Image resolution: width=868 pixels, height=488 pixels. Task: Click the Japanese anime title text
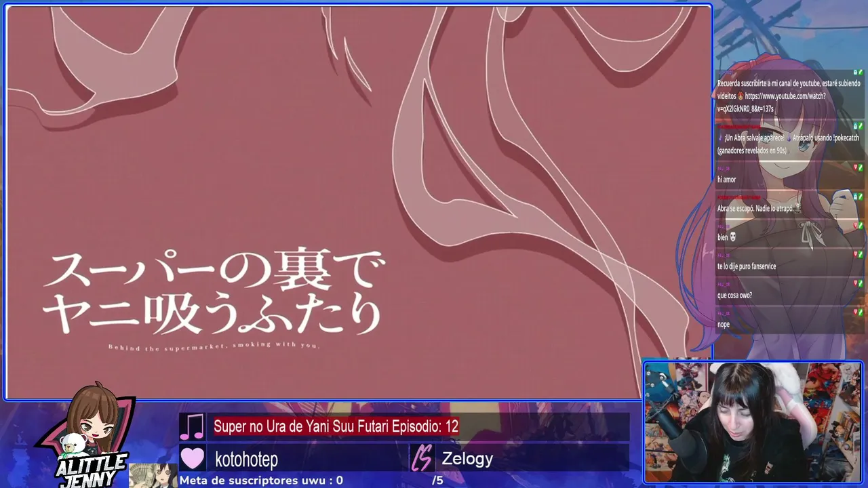pos(213,293)
